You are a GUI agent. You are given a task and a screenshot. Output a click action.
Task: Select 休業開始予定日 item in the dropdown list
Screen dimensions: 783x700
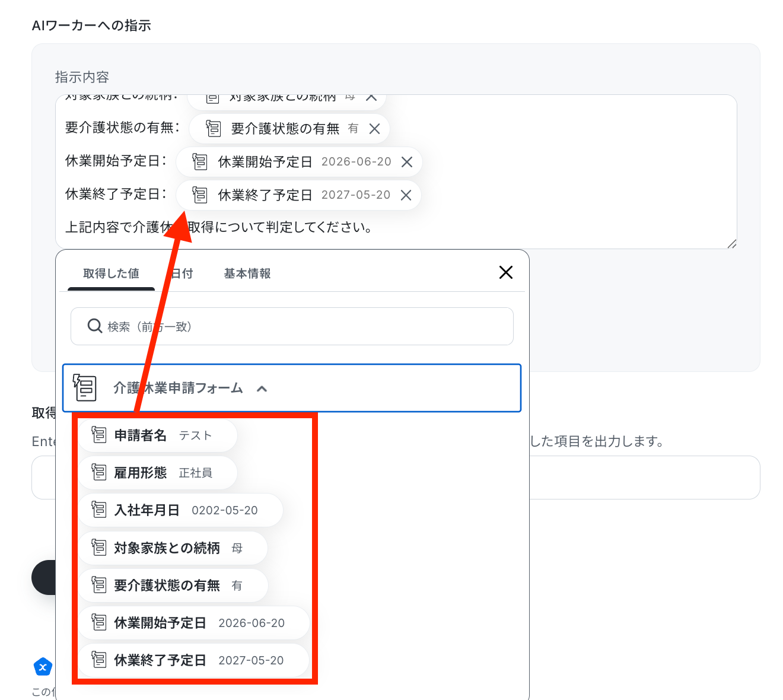195,623
